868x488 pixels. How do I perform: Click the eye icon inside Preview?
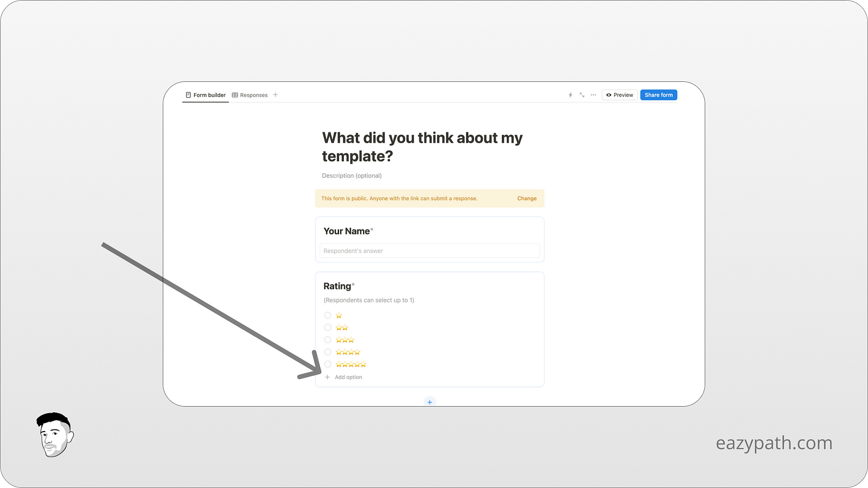[x=609, y=95]
